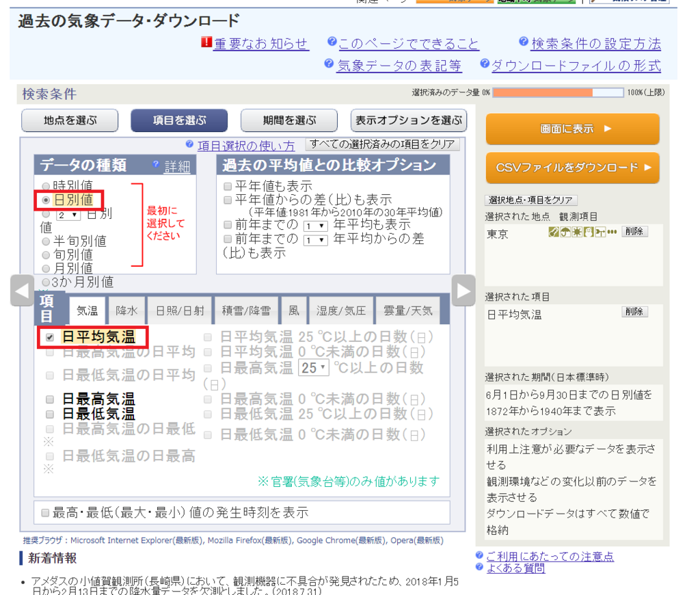700x595 pixels.
Task: Open the このページでできること link
Action: click(x=409, y=43)
